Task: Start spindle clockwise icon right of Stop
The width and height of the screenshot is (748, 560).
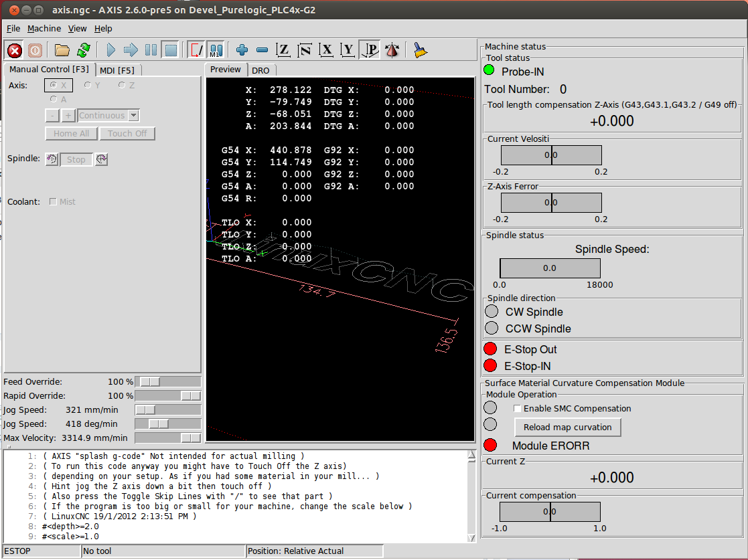Action: tap(101, 159)
